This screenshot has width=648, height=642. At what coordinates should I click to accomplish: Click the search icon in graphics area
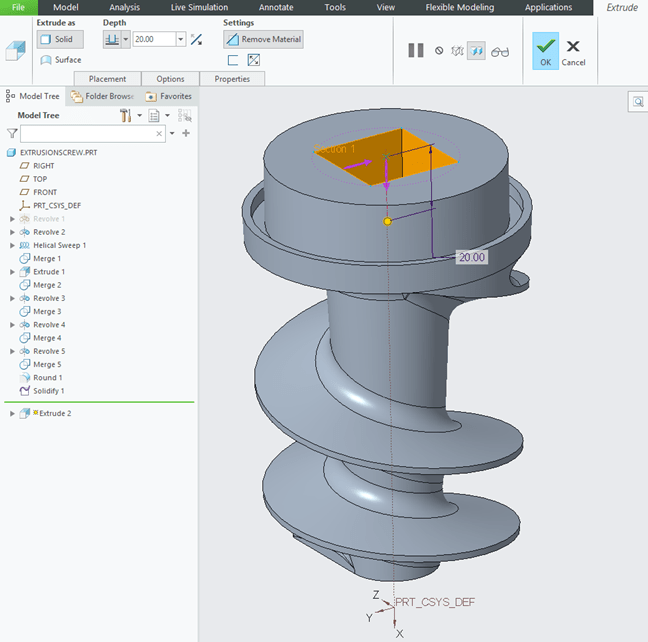637,101
